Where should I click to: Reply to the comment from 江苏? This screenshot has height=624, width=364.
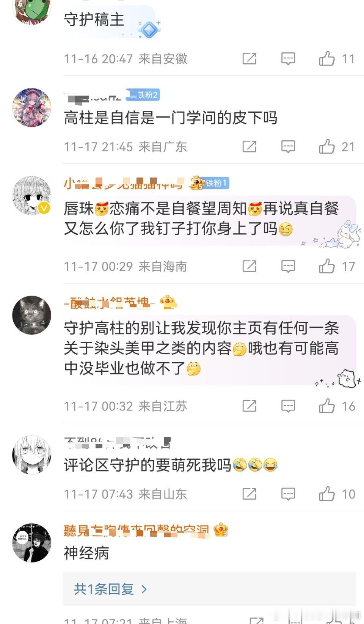288,406
